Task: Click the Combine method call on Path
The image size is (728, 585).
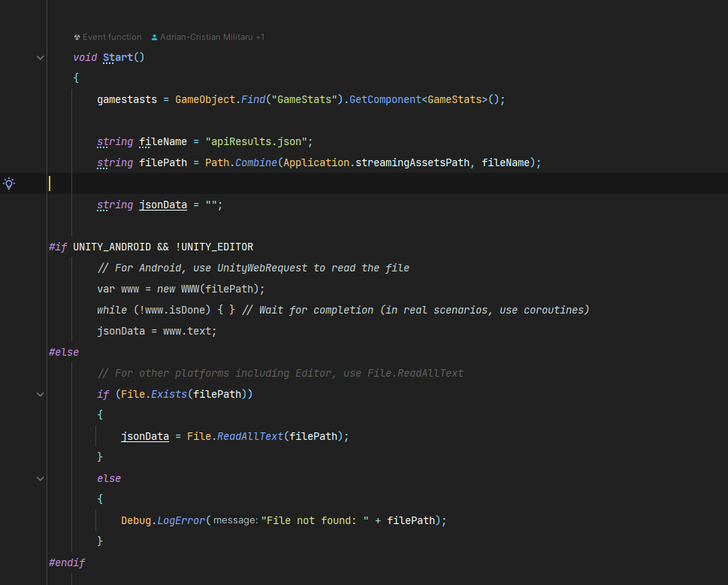Action: [x=255, y=162]
